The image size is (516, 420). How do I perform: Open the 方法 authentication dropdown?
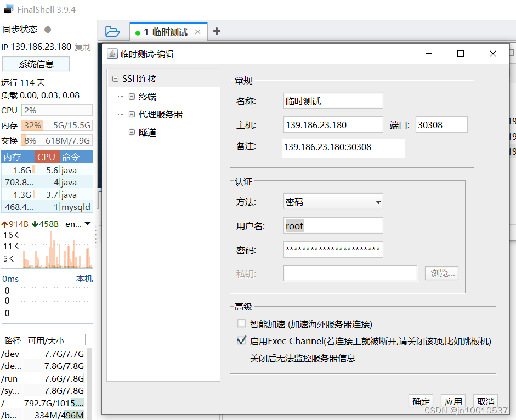(x=333, y=201)
